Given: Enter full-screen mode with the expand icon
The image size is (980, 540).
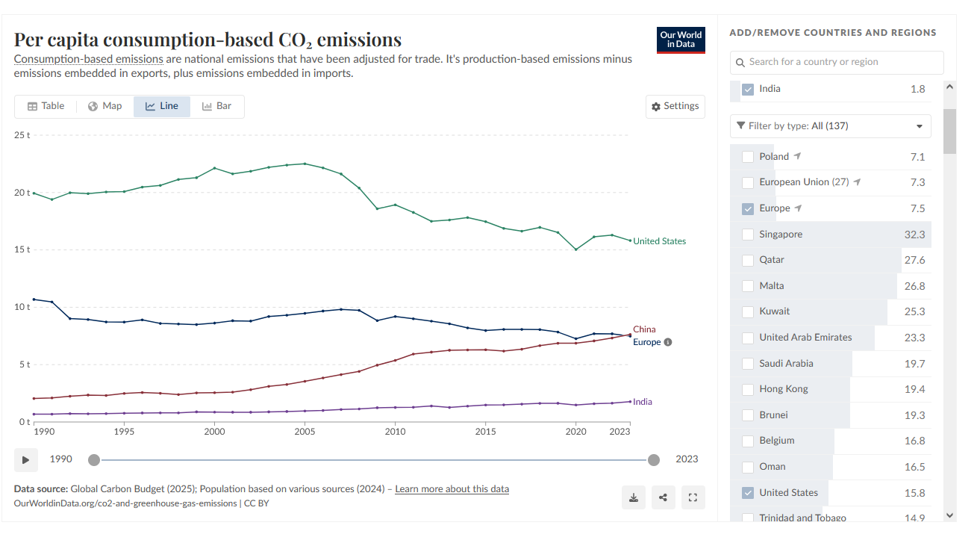Looking at the screenshot, I should [693, 497].
